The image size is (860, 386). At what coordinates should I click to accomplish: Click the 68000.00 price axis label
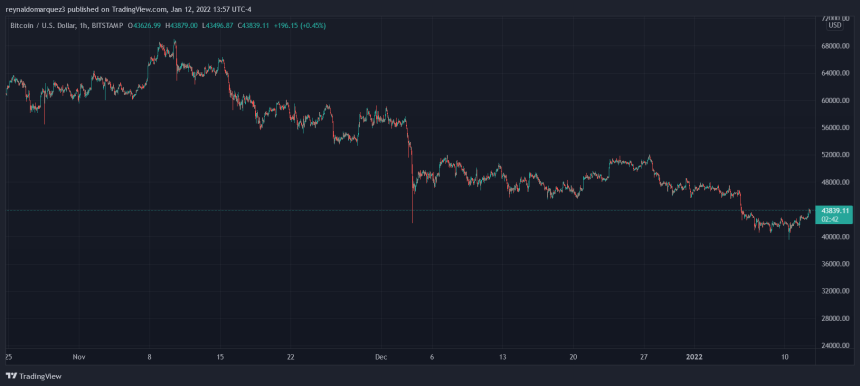point(835,46)
